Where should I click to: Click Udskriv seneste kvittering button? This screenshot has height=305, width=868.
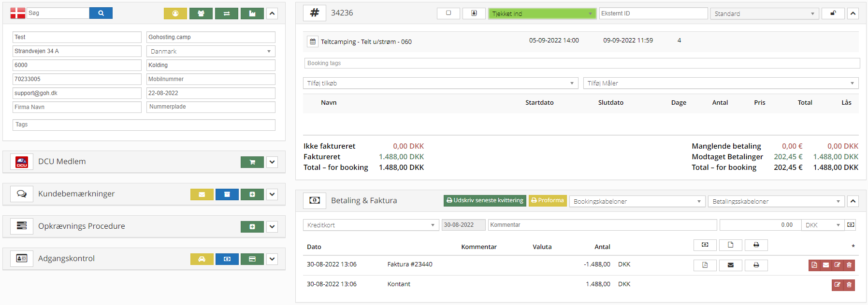point(484,200)
